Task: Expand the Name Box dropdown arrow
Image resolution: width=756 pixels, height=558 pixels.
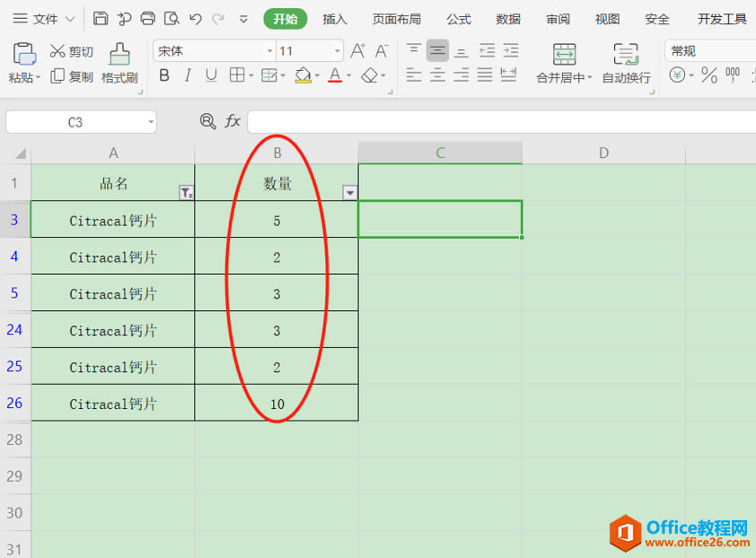Action: 151,122
